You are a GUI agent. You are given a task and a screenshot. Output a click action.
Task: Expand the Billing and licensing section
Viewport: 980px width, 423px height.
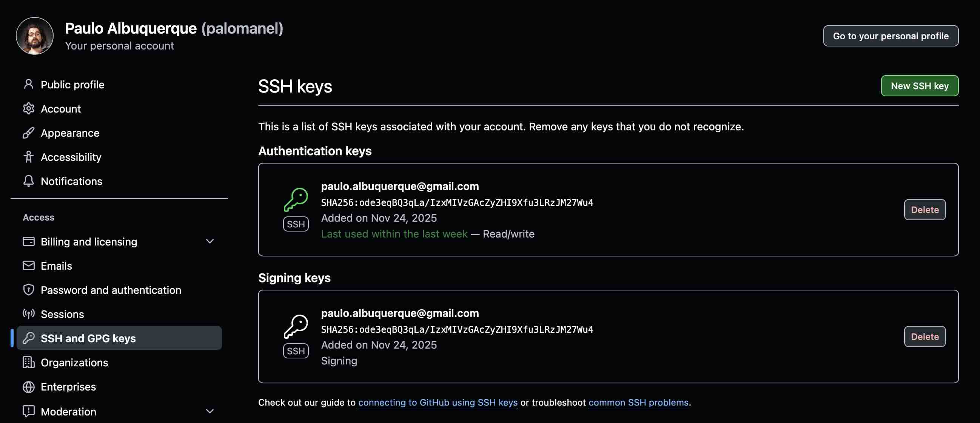210,241
